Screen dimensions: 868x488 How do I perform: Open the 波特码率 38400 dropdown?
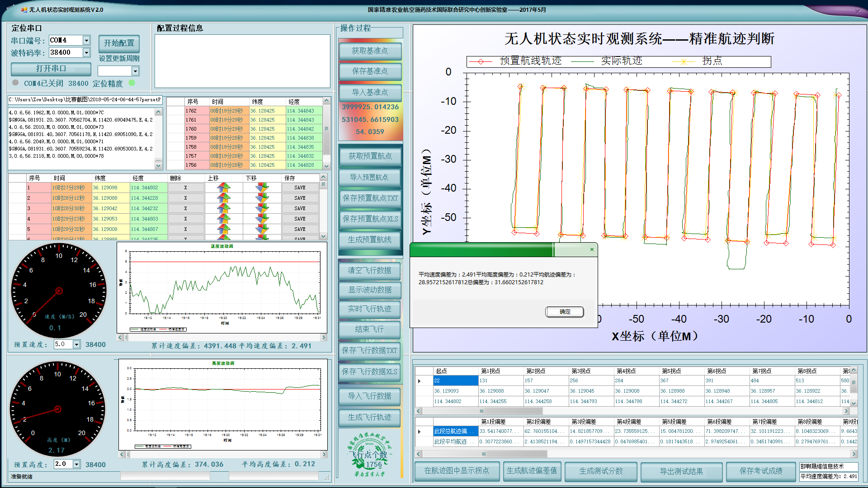coord(86,52)
